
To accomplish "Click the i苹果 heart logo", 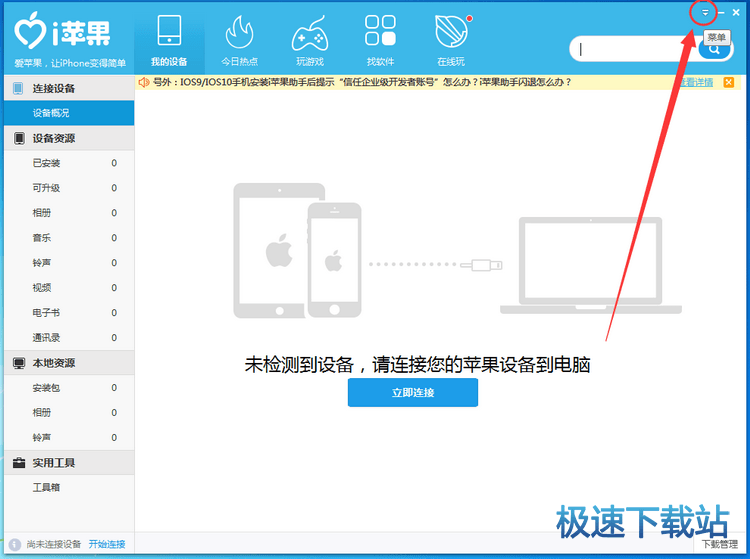I will pos(30,31).
